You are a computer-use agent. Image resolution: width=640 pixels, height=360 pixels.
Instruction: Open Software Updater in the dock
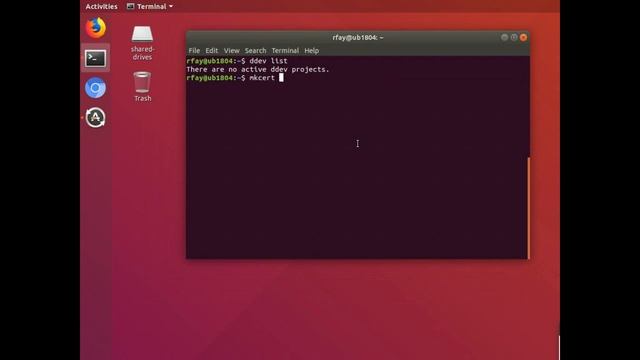coord(96,118)
